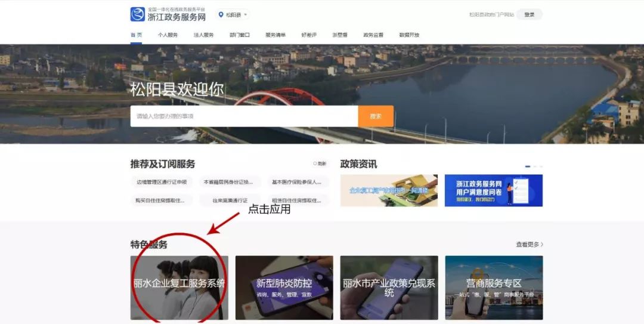Click the 推荐及订阅服务 heading
Image resolution: width=644 pixels, height=324 pixels.
pos(163,164)
